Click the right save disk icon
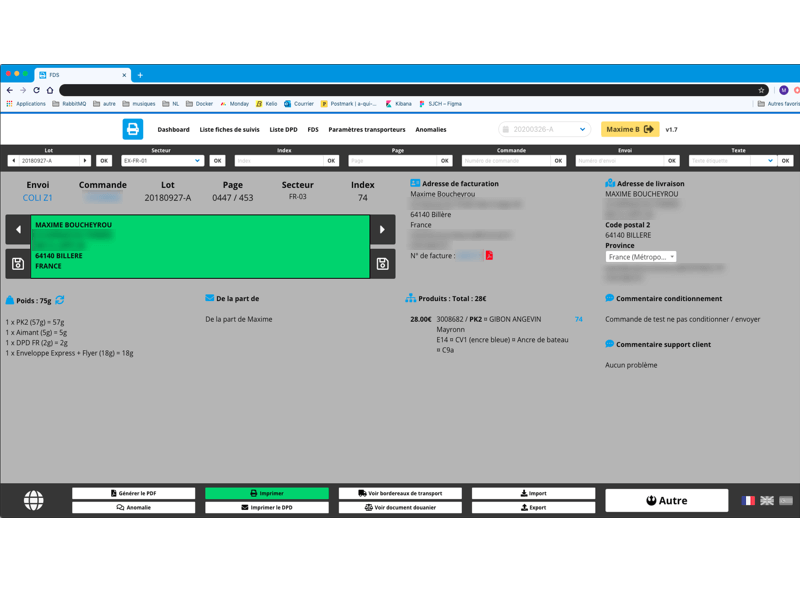Viewport: 800px width, 600px height. tap(382, 264)
